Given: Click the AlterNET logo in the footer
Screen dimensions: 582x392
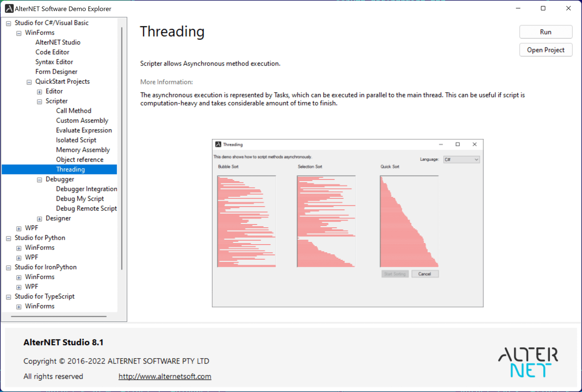Looking at the screenshot, I should click(x=528, y=362).
